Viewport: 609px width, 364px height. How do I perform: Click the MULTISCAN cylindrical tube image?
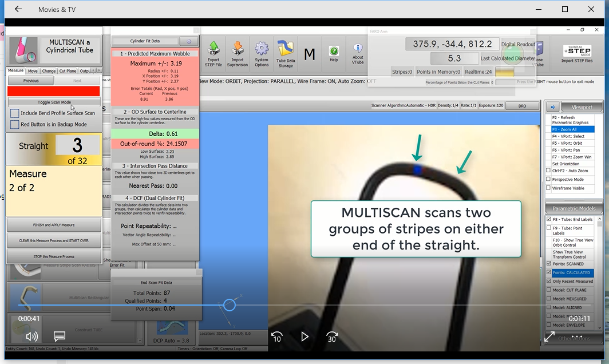(23, 50)
